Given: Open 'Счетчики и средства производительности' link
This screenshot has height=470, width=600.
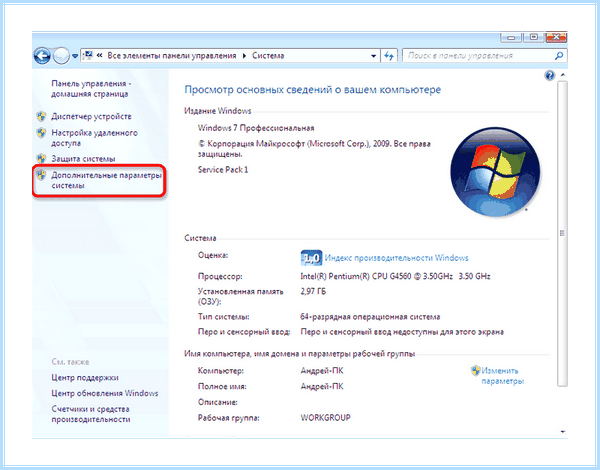Looking at the screenshot, I should (x=91, y=414).
